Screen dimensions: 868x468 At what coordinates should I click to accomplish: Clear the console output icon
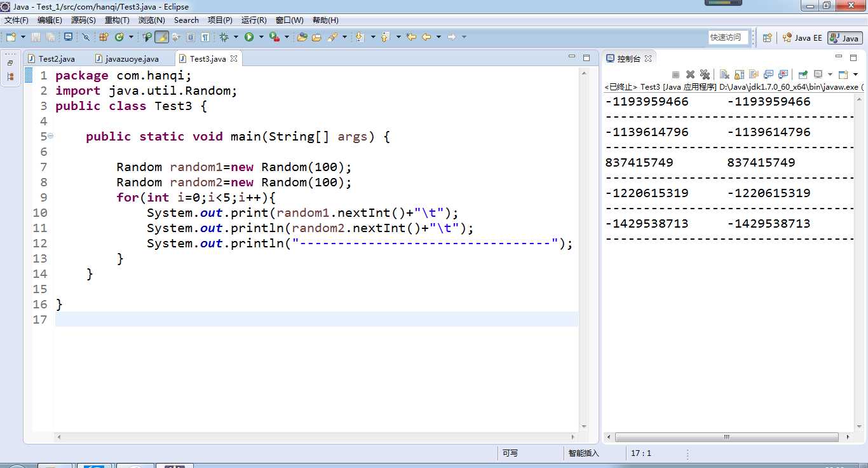coord(724,74)
